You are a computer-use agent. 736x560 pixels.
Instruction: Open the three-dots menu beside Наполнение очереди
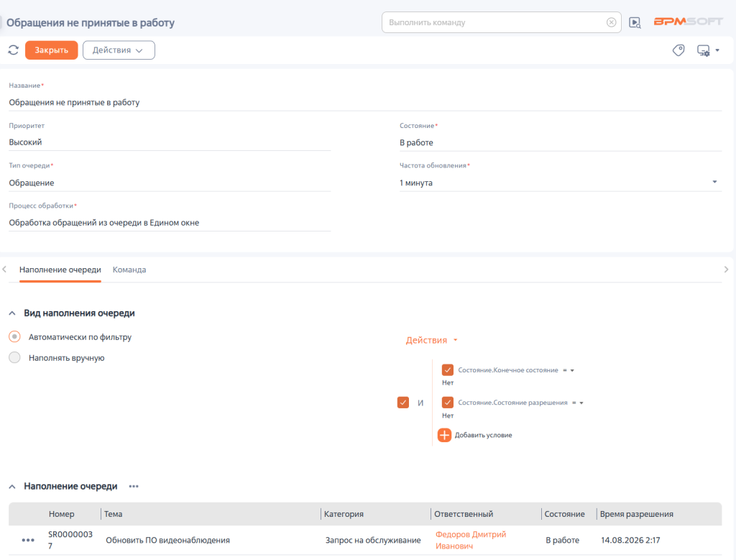click(134, 486)
